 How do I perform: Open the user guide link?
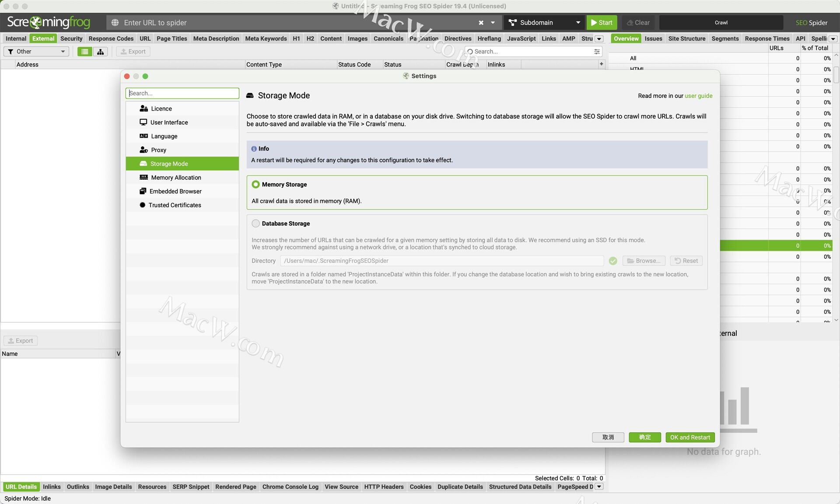point(698,96)
